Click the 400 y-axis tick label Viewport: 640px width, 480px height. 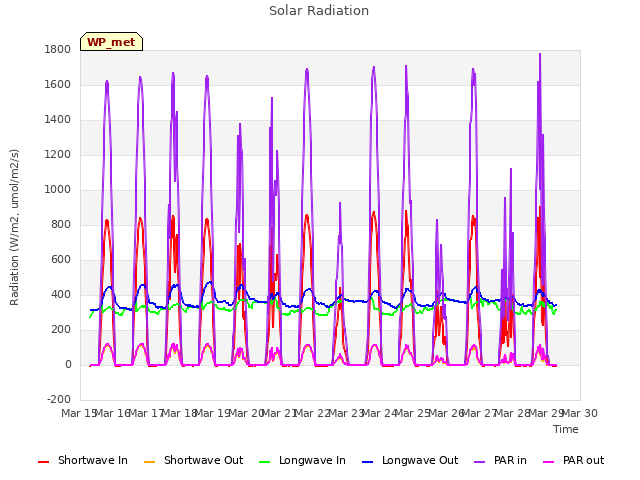point(61,295)
